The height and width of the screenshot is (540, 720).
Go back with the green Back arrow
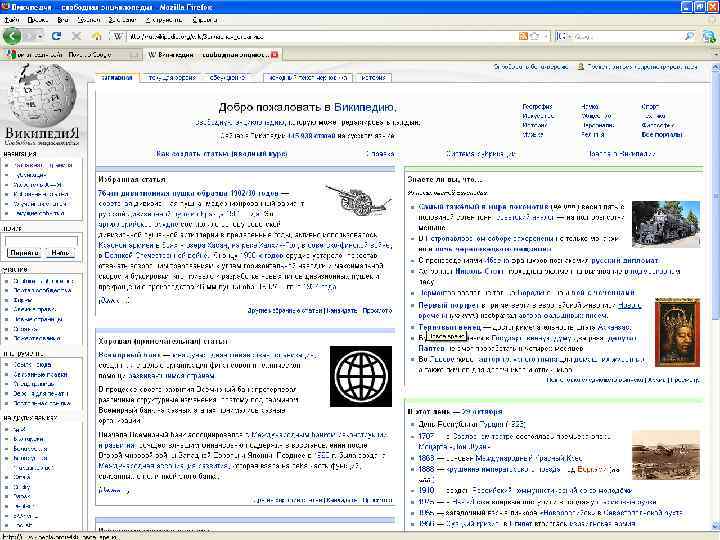click(x=12, y=36)
